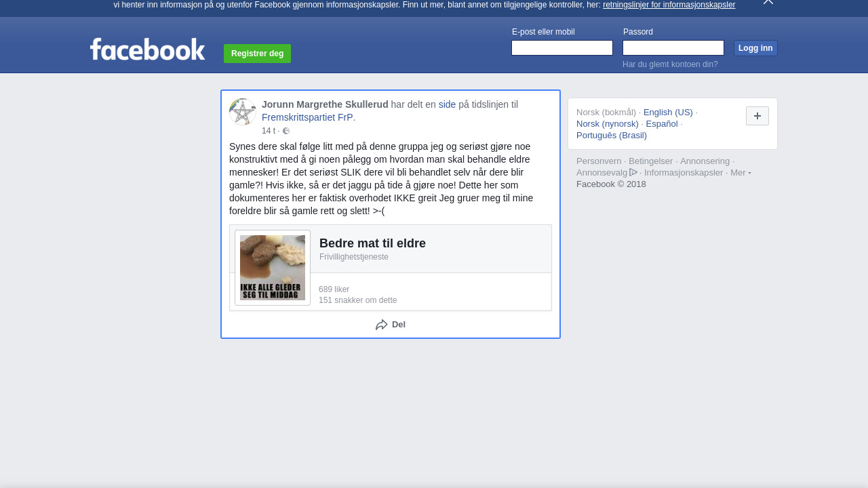Focus the Passord input field
The image size is (868, 488).
673,48
